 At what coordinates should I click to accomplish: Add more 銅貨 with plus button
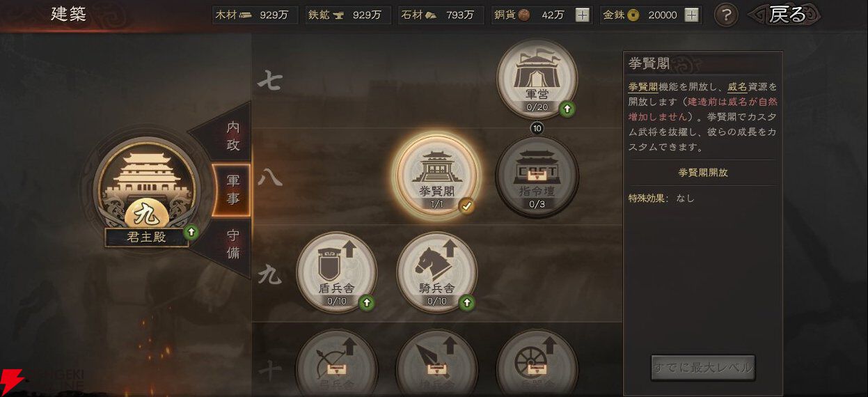tap(583, 15)
